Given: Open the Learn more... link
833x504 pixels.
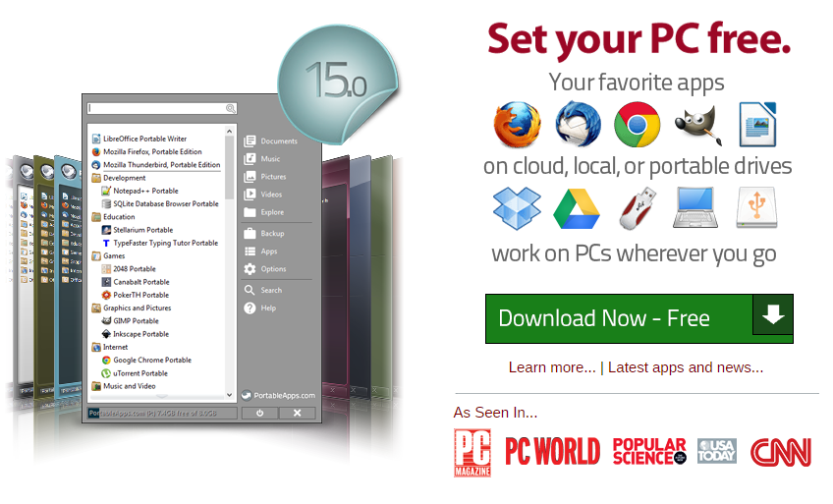Looking at the screenshot, I should pyautogui.click(x=552, y=367).
